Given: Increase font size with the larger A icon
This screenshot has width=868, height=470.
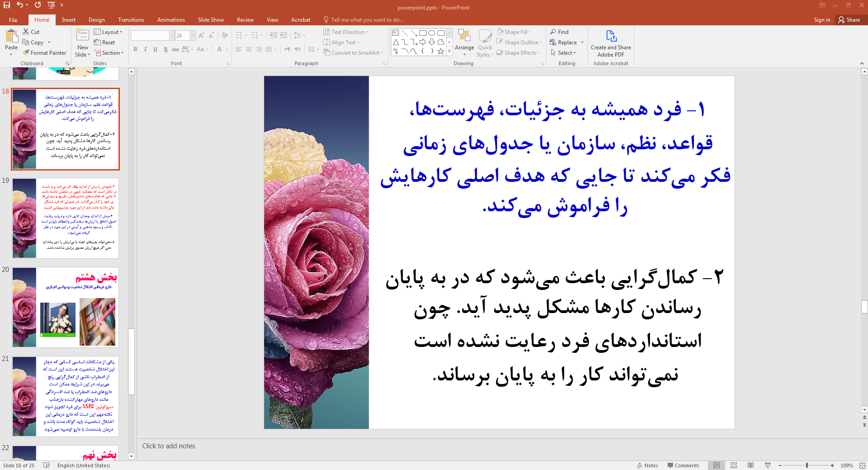Looking at the screenshot, I should tap(201, 35).
